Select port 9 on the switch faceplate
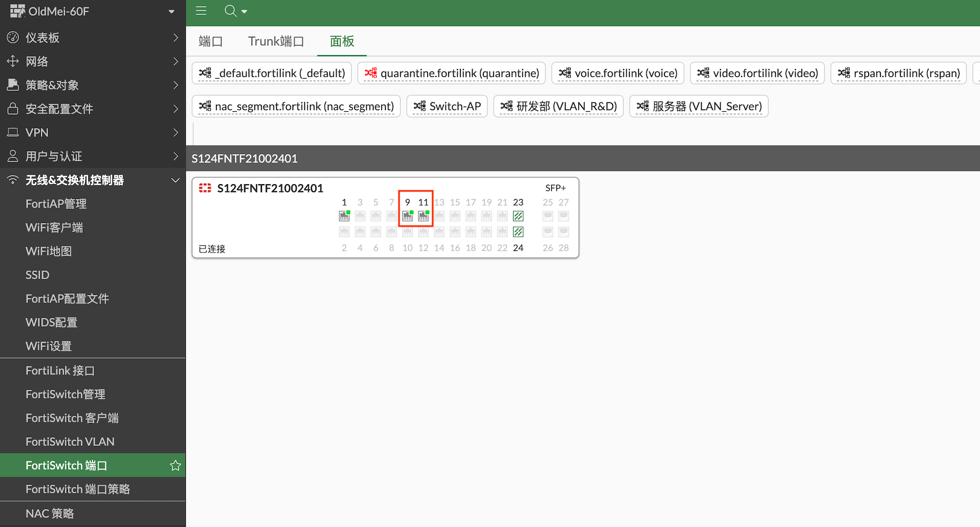The image size is (980, 527). pos(408,216)
